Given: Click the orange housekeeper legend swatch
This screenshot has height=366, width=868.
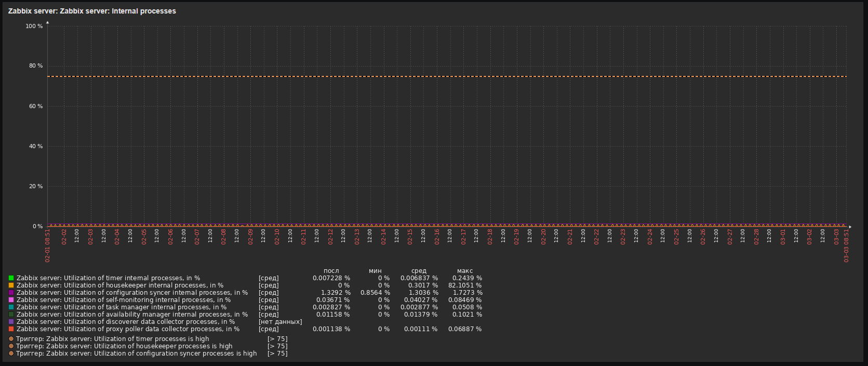Looking at the screenshot, I should (11, 285).
